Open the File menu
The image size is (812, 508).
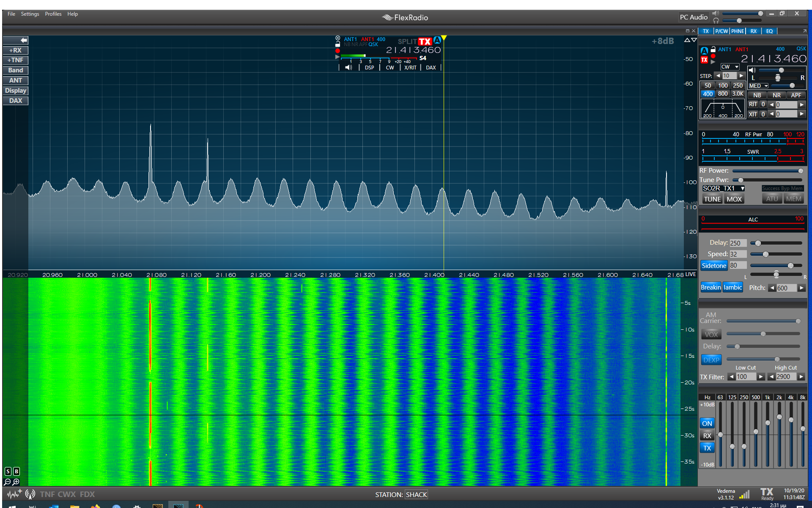click(x=11, y=14)
